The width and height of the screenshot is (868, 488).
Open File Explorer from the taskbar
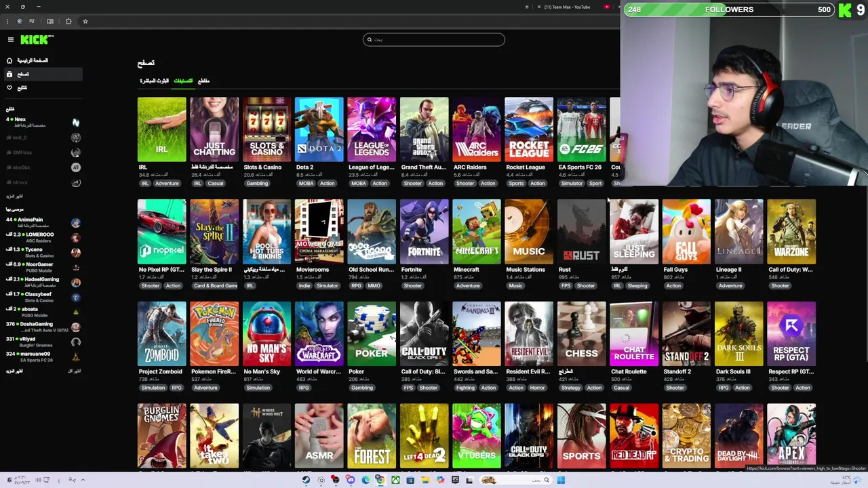coord(425,480)
